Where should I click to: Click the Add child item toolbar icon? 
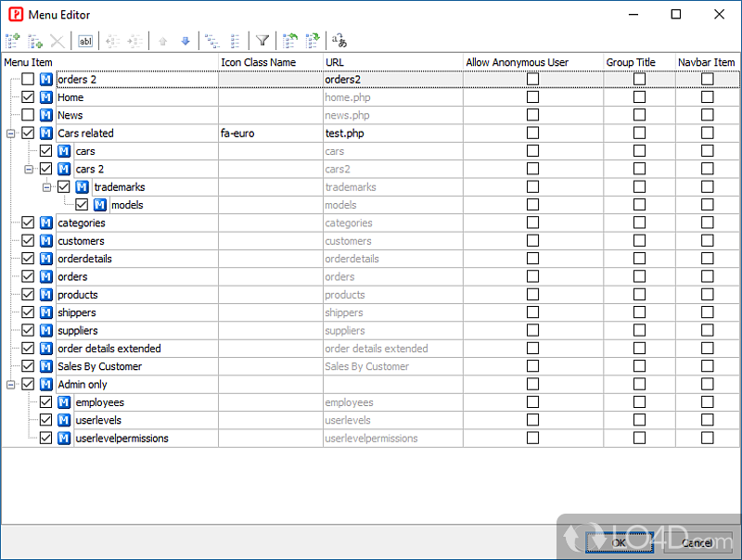point(35,41)
